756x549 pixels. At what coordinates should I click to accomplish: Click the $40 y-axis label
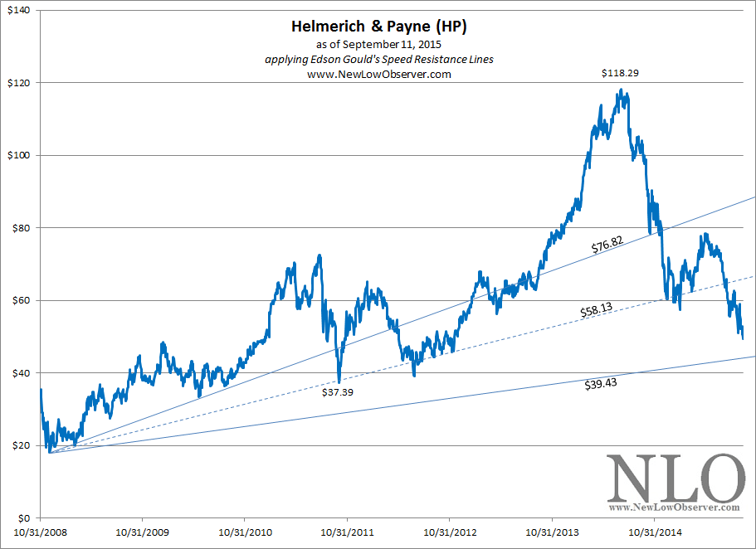(x=22, y=373)
